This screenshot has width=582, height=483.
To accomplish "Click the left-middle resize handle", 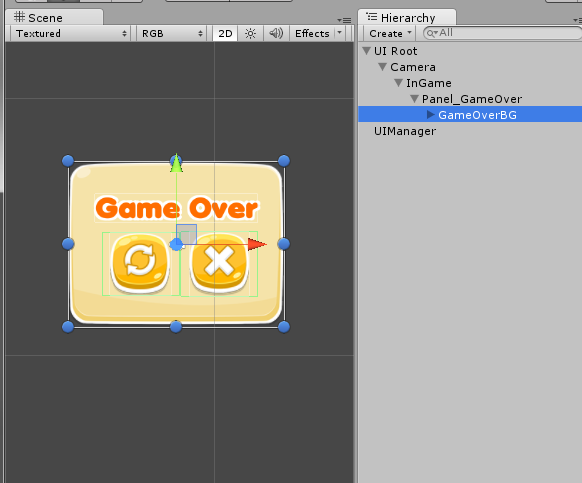I will click(x=68, y=244).
